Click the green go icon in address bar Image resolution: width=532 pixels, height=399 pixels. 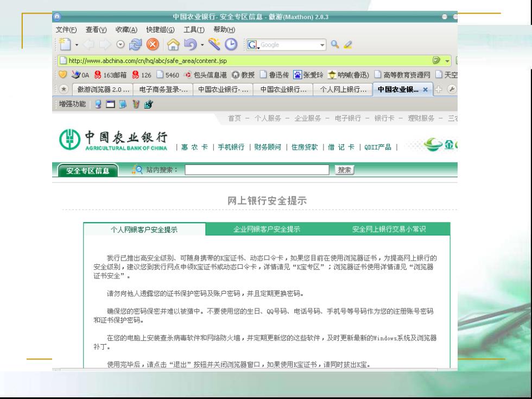pyautogui.click(x=436, y=61)
